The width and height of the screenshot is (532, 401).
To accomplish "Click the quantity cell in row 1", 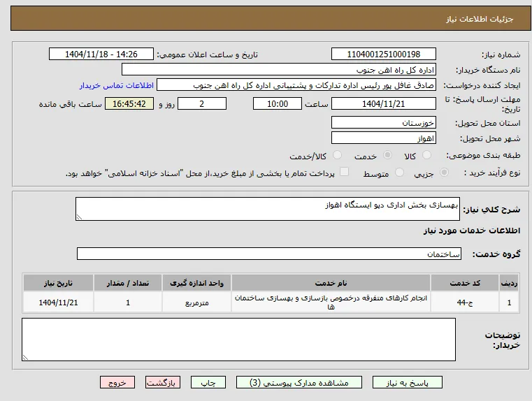I will point(127,302).
